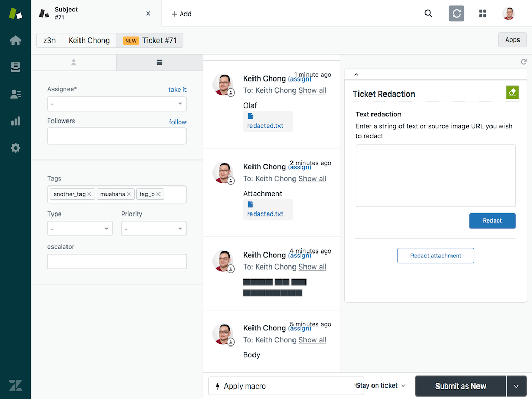Viewport: 532px width, 399px height.
Task: Click the blue Redact button
Action: (x=492, y=221)
